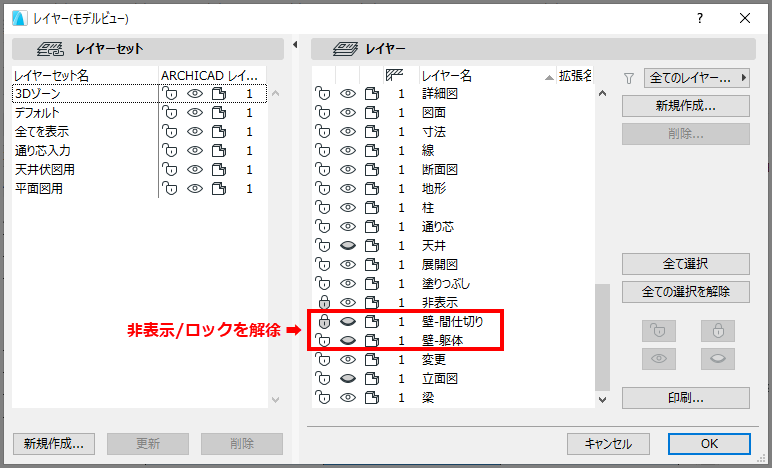The height and width of the screenshot is (468, 772).
Task: Hide the 展開図 layer via eye icon
Action: pos(348,265)
